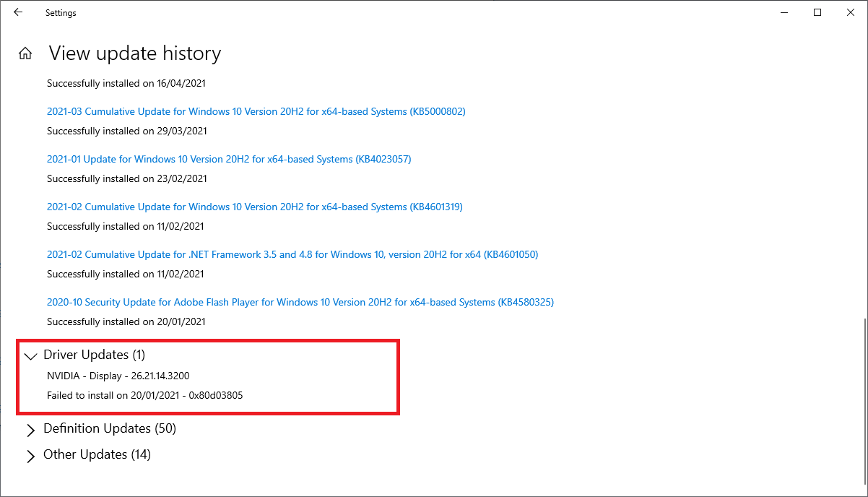Close the Settings window
868x497 pixels.
(x=851, y=12)
